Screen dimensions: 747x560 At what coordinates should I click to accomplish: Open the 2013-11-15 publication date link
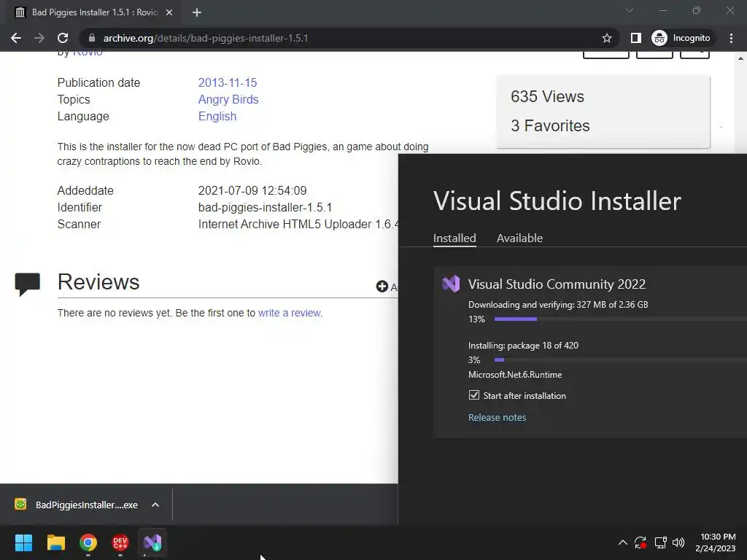click(x=228, y=82)
